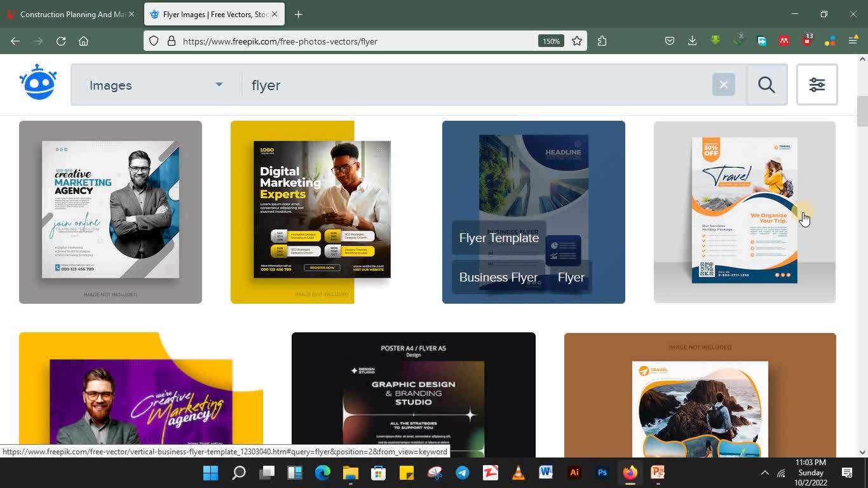Click the red M extension icon
Screen dimensions: 868x488
point(784,41)
